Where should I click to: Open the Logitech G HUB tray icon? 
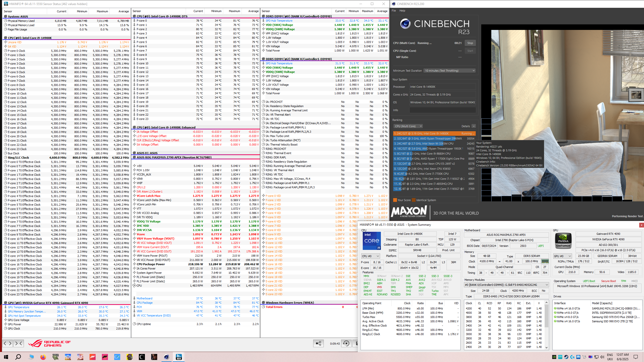tap(572, 357)
